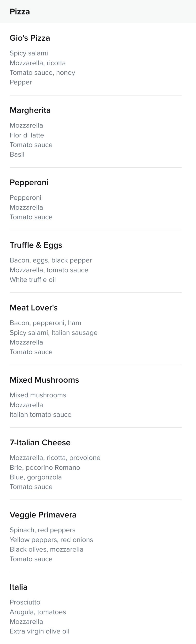Open the 7-Italian Cheese pizza
This screenshot has height=644, width=196.
[40, 442]
